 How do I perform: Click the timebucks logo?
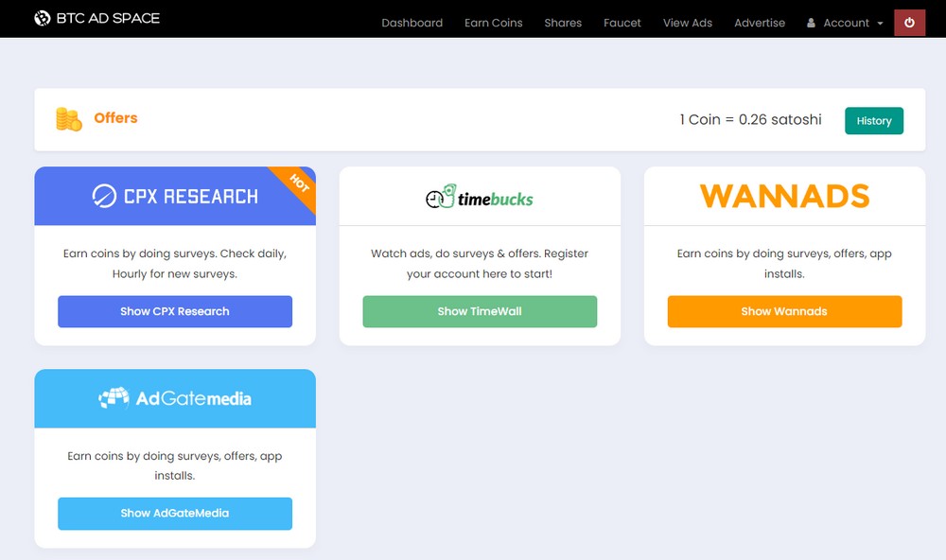[480, 197]
